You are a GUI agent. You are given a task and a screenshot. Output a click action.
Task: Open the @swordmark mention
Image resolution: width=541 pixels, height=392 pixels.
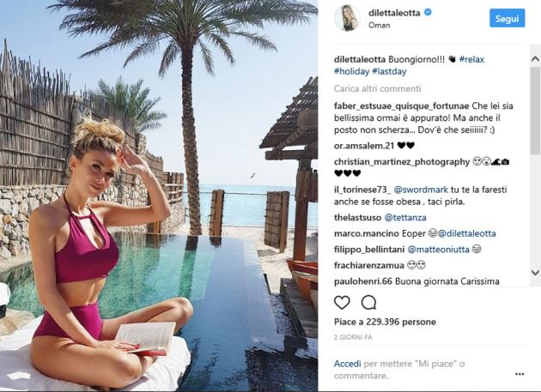click(x=421, y=190)
